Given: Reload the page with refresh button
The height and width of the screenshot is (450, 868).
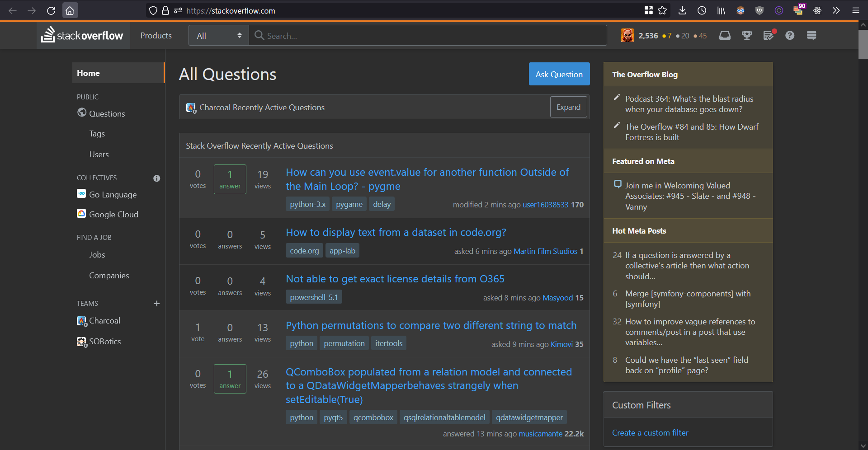Looking at the screenshot, I should 51,10.
